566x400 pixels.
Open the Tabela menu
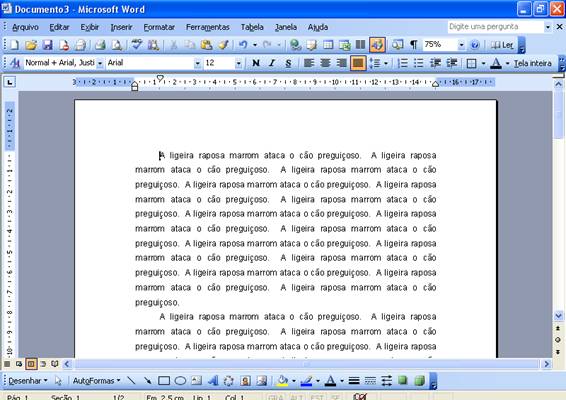(x=252, y=27)
